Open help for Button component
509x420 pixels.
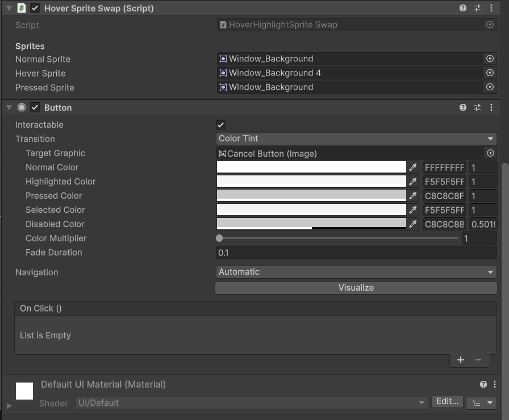[463, 107]
